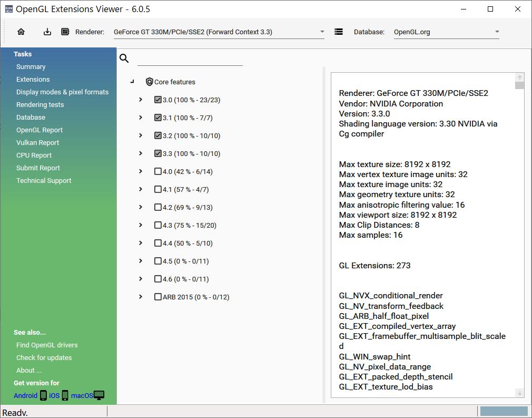Check the 4.3 core version checkbox

point(158,225)
